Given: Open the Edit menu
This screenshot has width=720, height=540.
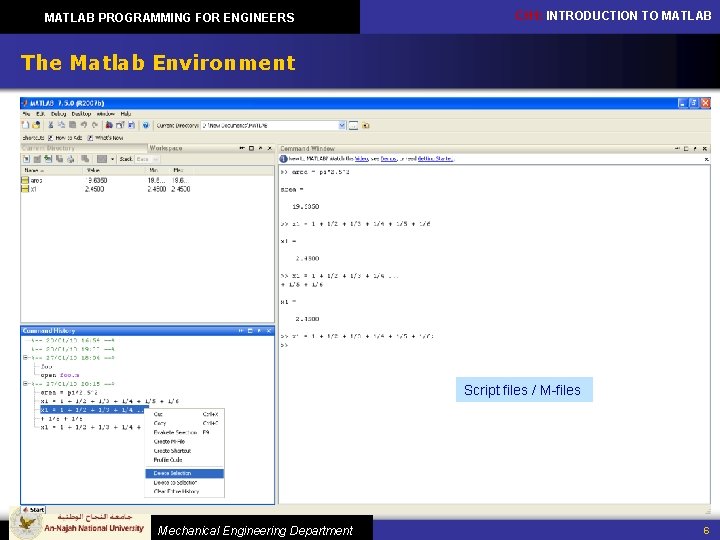Looking at the screenshot, I should coord(40,114).
